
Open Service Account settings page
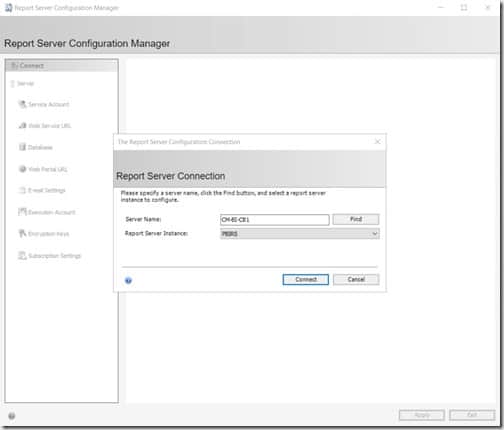click(x=48, y=104)
